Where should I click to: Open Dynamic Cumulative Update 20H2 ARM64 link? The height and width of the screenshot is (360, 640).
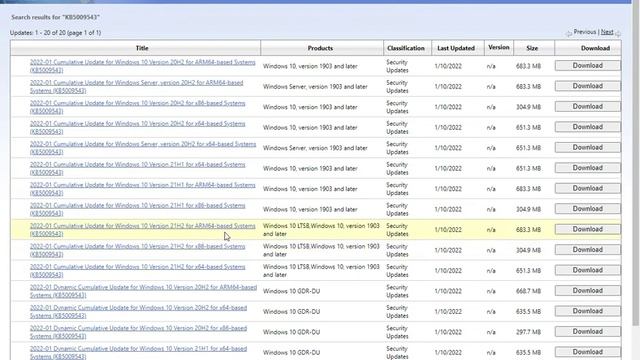pyautogui.click(x=143, y=291)
